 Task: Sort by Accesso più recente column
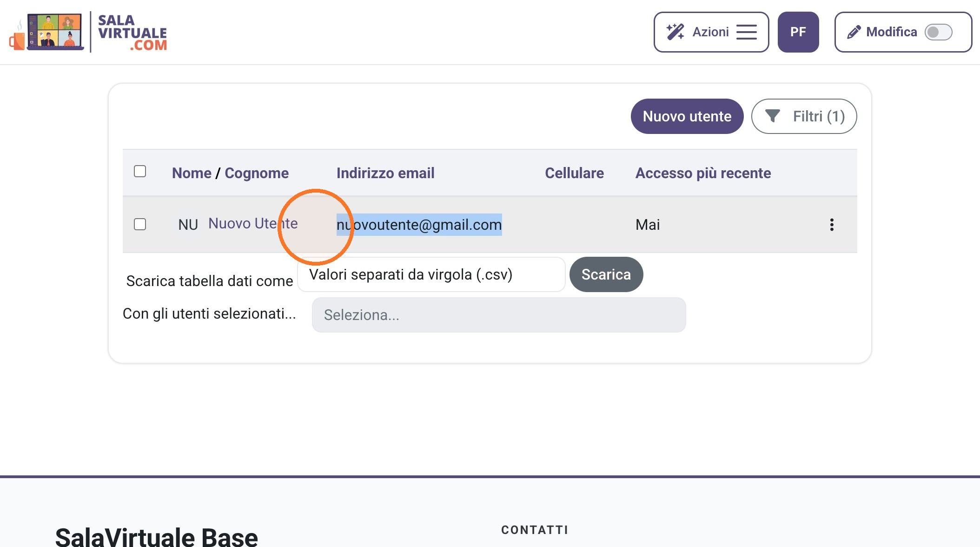pyautogui.click(x=703, y=173)
